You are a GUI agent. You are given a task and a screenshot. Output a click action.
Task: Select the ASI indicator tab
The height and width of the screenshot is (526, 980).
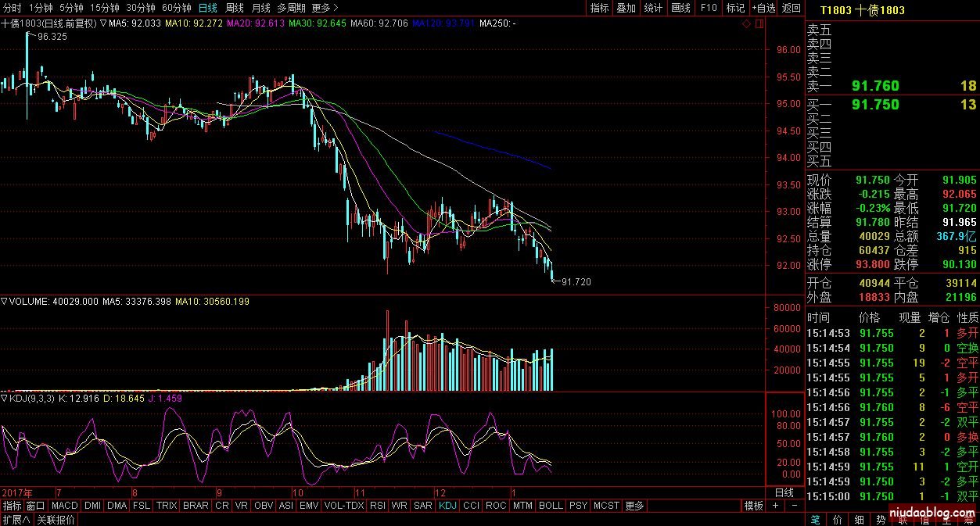click(x=286, y=506)
